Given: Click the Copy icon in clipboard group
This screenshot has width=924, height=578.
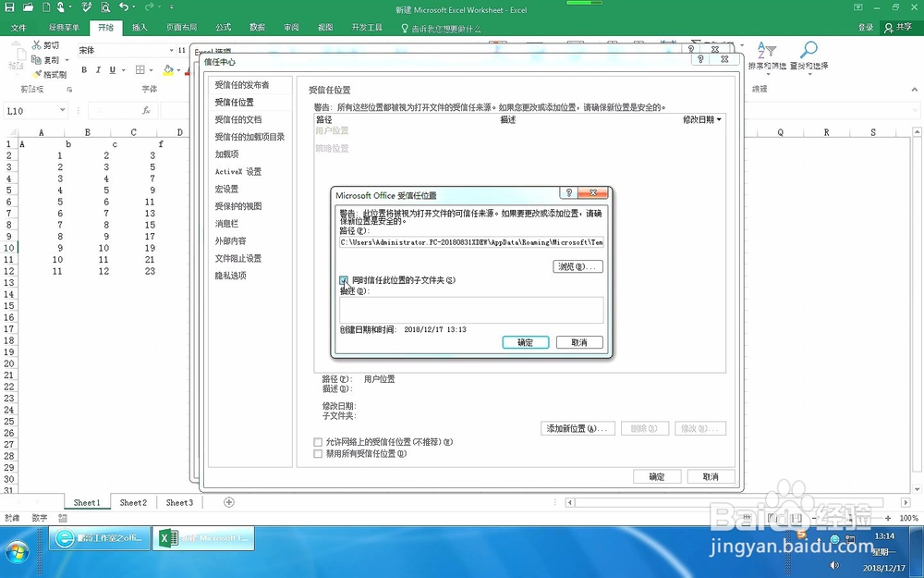Looking at the screenshot, I should [37, 59].
